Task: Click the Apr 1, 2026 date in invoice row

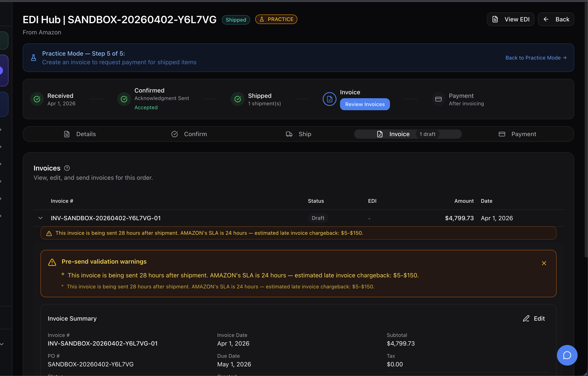Action: coord(497,218)
